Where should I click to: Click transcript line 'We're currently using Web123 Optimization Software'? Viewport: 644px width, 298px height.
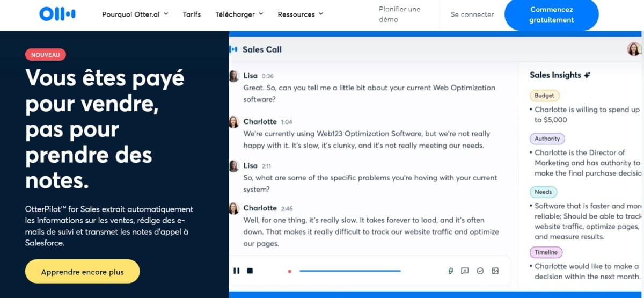tap(367, 134)
